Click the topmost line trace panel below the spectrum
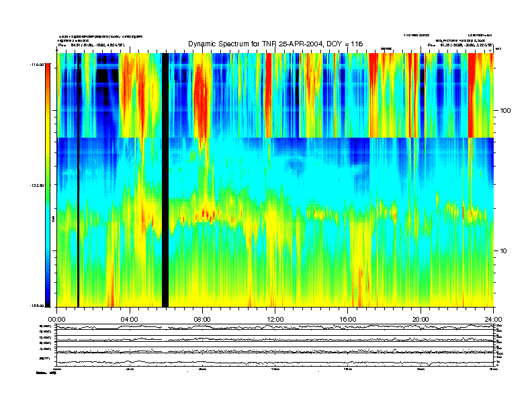This screenshot has height=411, width=532. tap(275, 327)
